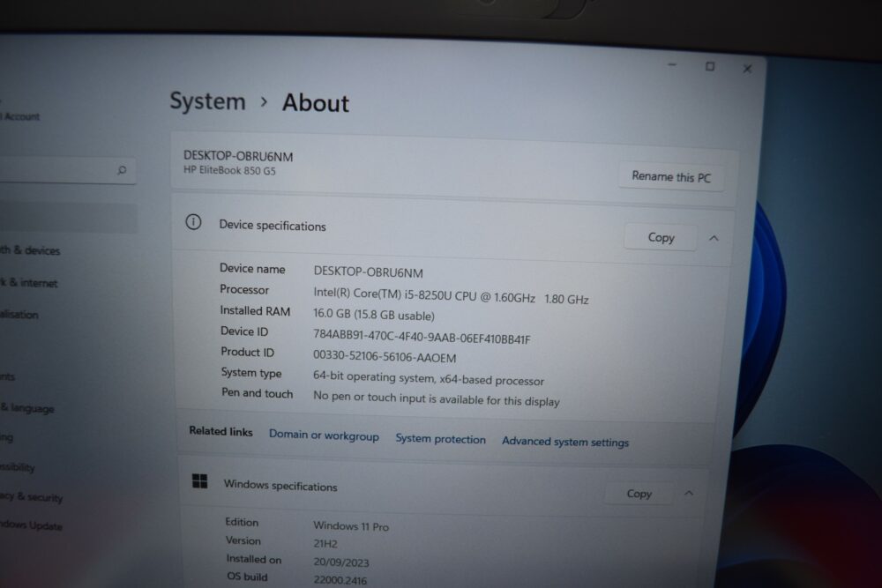882x588 pixels.
Task: Select the Windows 11 Pro edition value
Action: [351, 526]
